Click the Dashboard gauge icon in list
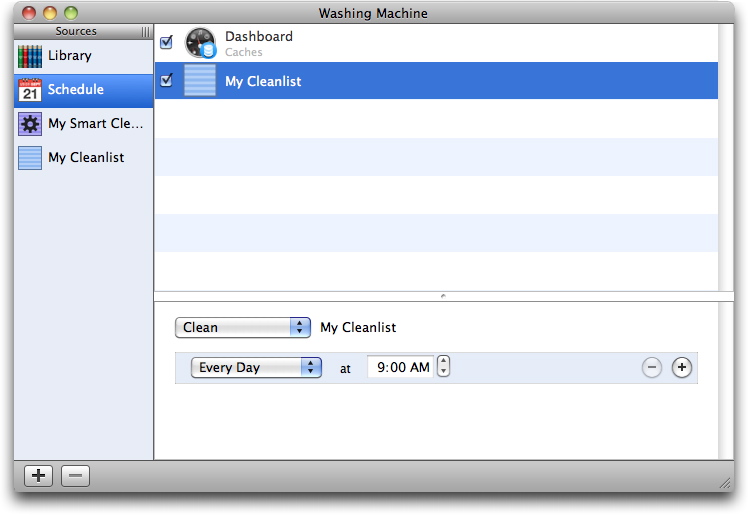 pyautogui.click(x=200, y=43)
